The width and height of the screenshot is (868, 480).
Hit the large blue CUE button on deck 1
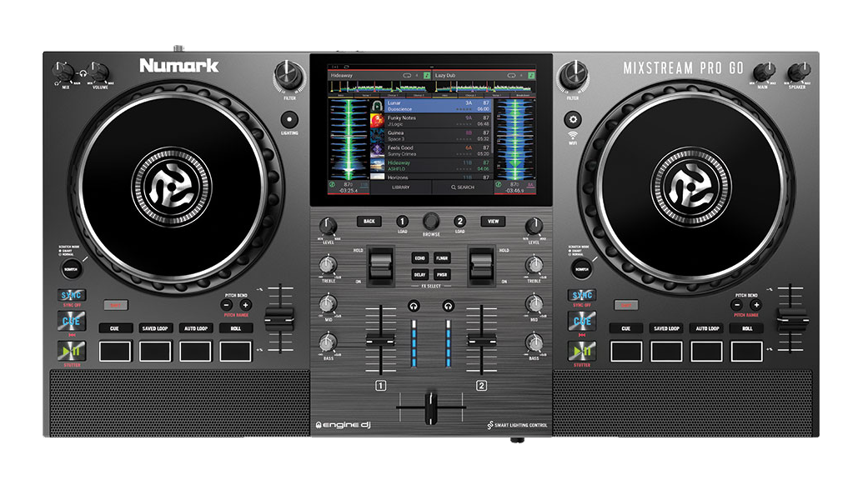[x=72, y=321]
